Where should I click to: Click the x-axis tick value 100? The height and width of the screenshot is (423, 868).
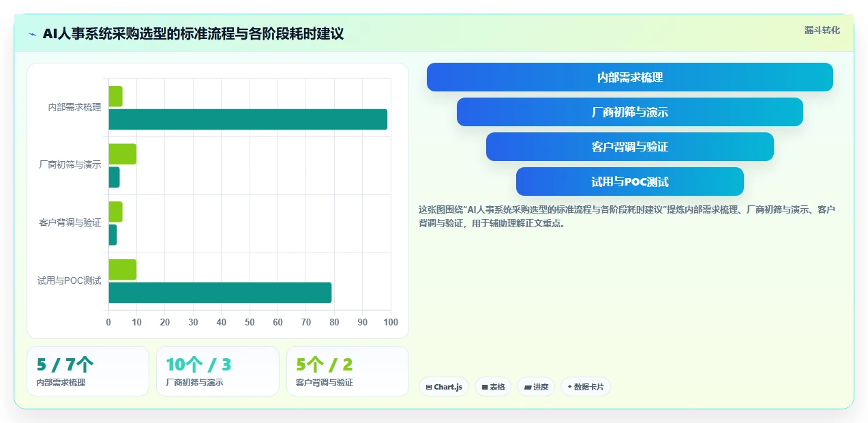pyautogui.click(x=391, y=322)
